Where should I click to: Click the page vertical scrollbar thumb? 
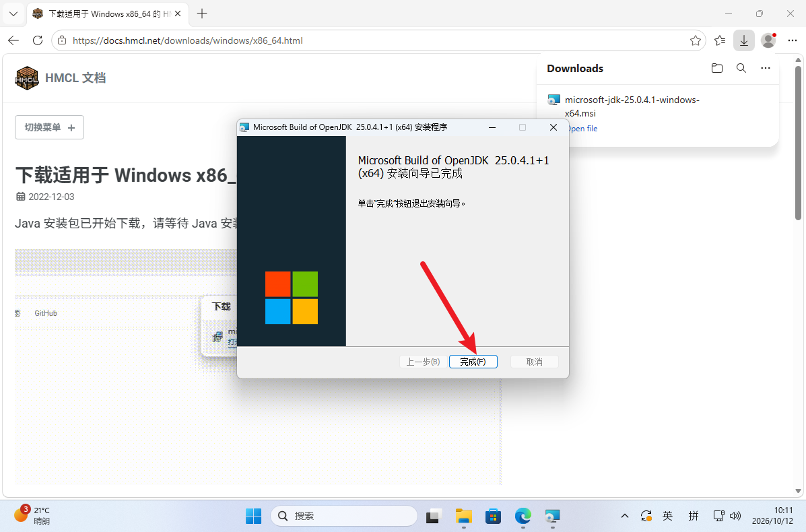(x=798, y=143)
